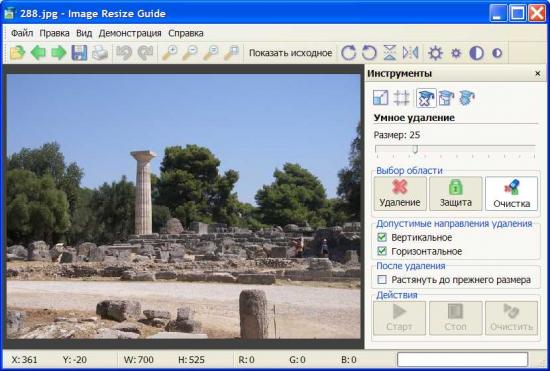
Task: Select the Resize tool in Инструменты panel
Action: coord(381,97)
